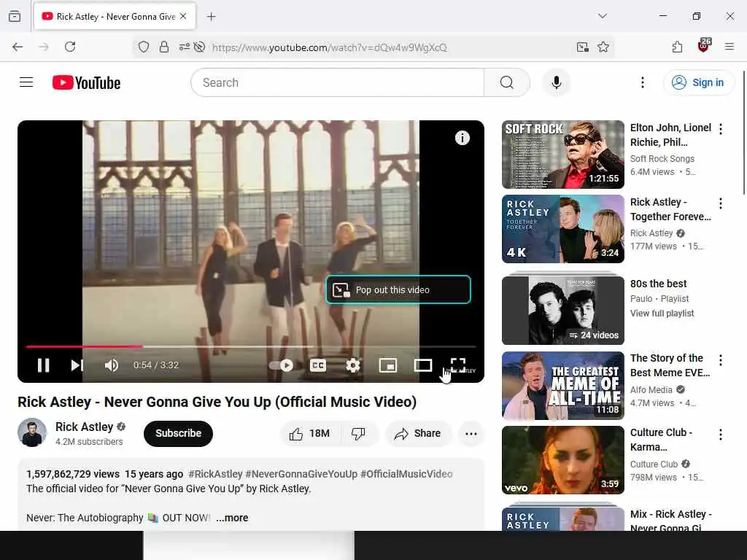Screen dimensions: 747x560
Task: Switch to theater mode icon
Action: [423, 365]
